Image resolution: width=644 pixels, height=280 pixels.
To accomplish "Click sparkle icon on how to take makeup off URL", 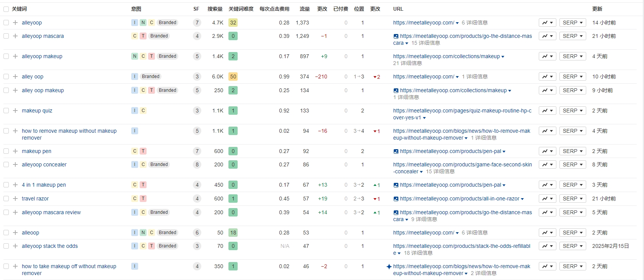I will pos(389,267).
